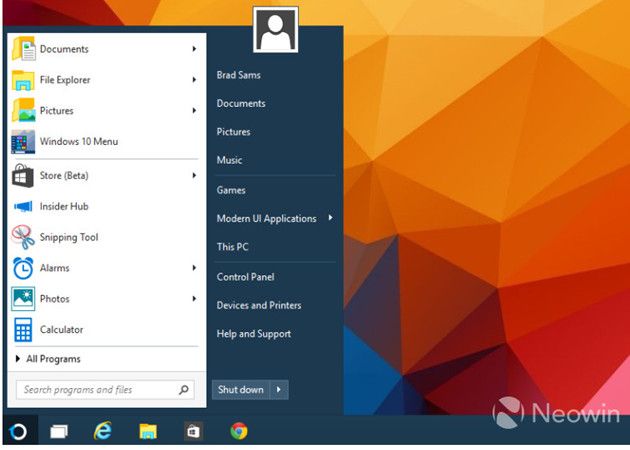Screen dimensions: 630x450
Task: Open the Snipping Tool scissors icon
Action: tap(23, 237)
